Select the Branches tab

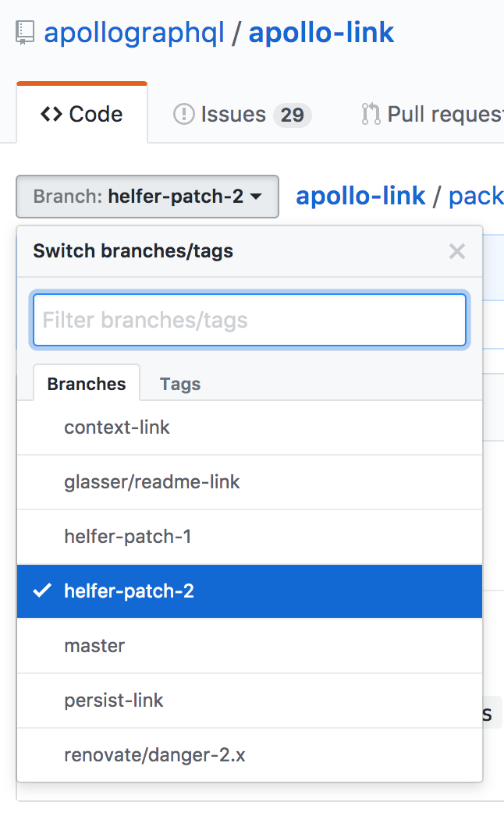pyautogui.click(x=86, y=383)
